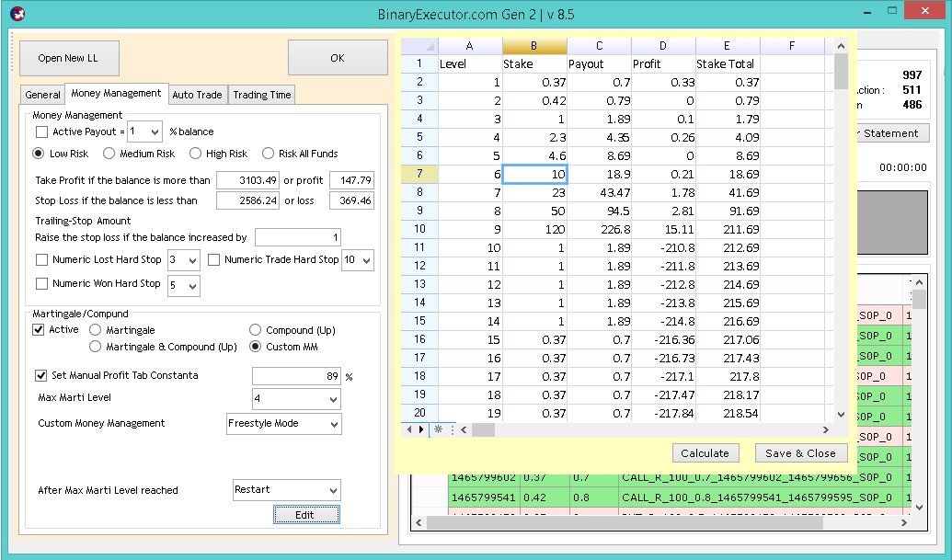Click the sheet tab left navigation arrow
952x560 pixels.
(x=409, y=429)
